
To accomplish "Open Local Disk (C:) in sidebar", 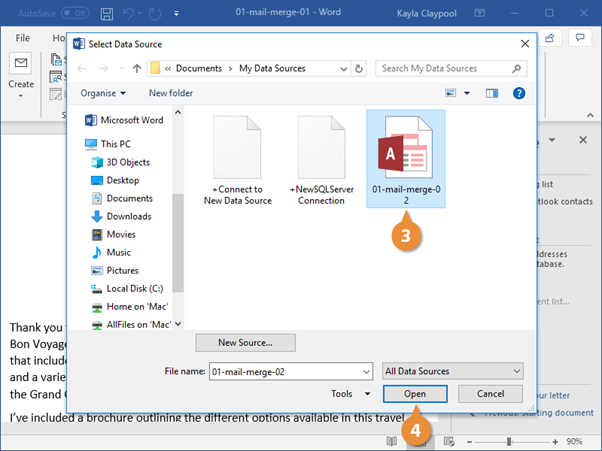I will (127, 289).
